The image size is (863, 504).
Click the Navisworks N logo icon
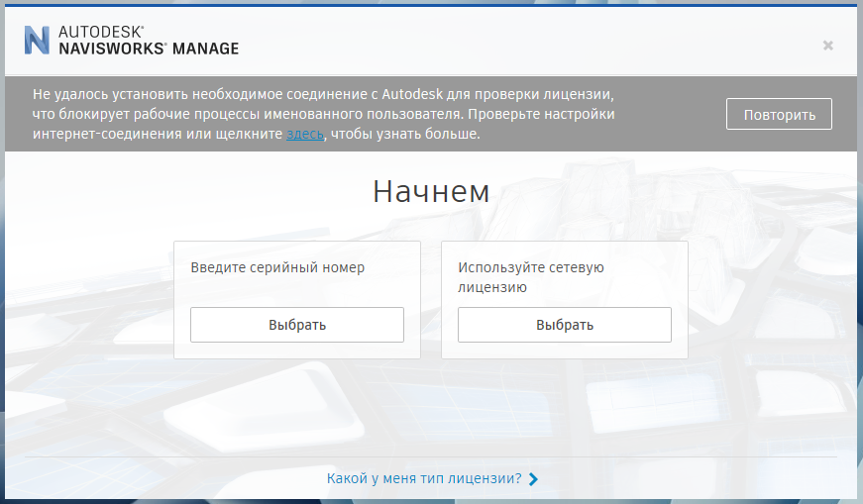pyautogui.click(x=37, y=40)
